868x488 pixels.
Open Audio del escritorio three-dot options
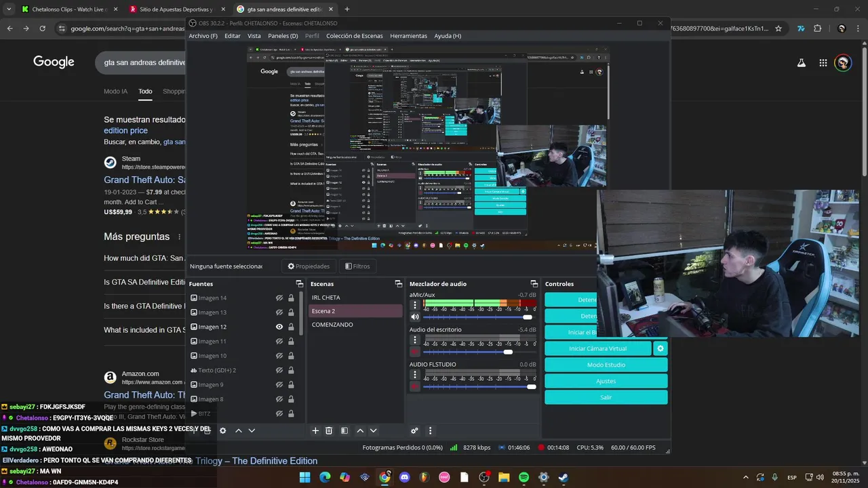(x=415, y=340)
